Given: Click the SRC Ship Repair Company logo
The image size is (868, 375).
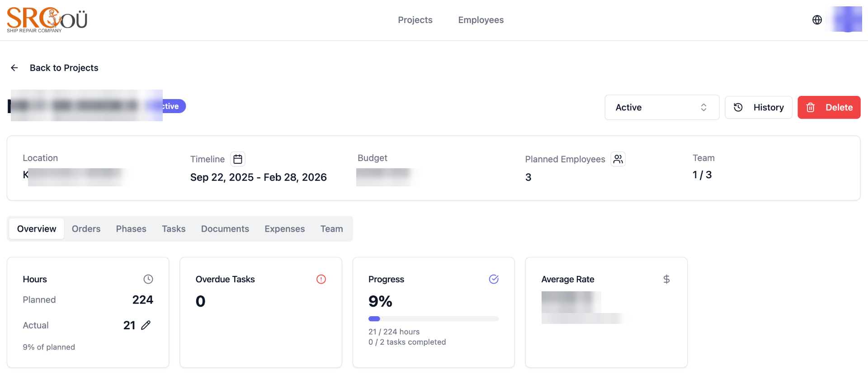Looking at the screenshot, I should click(x=47, y=20).
